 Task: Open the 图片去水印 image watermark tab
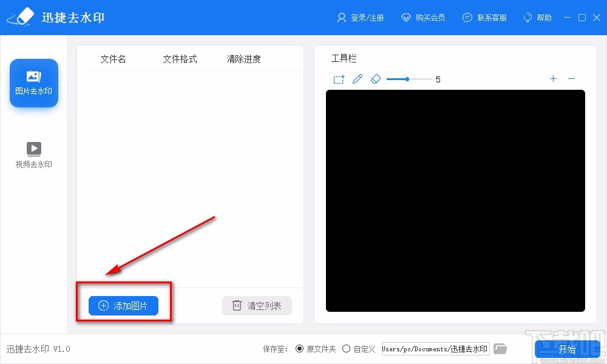click(x=34, y=83)
